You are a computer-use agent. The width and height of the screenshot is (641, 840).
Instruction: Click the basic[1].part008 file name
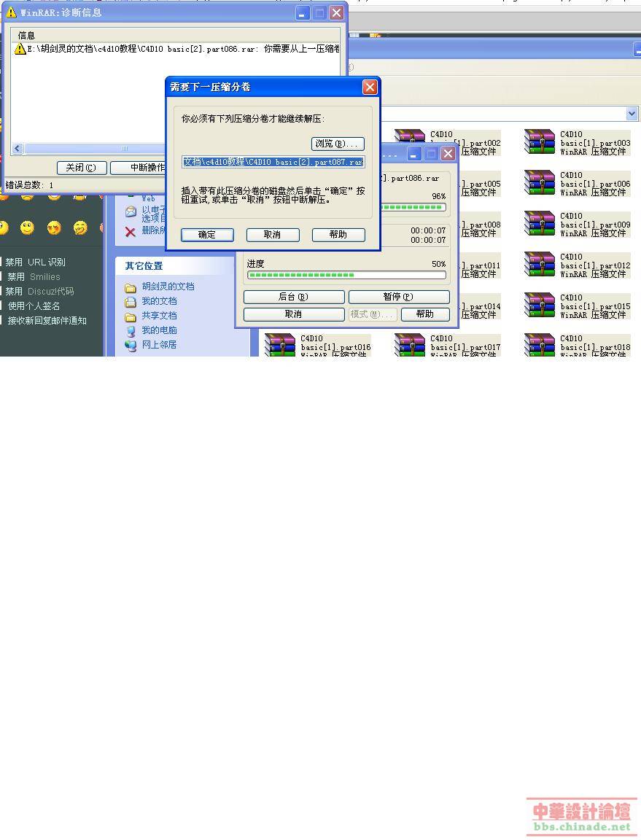(x=481, y=225)
